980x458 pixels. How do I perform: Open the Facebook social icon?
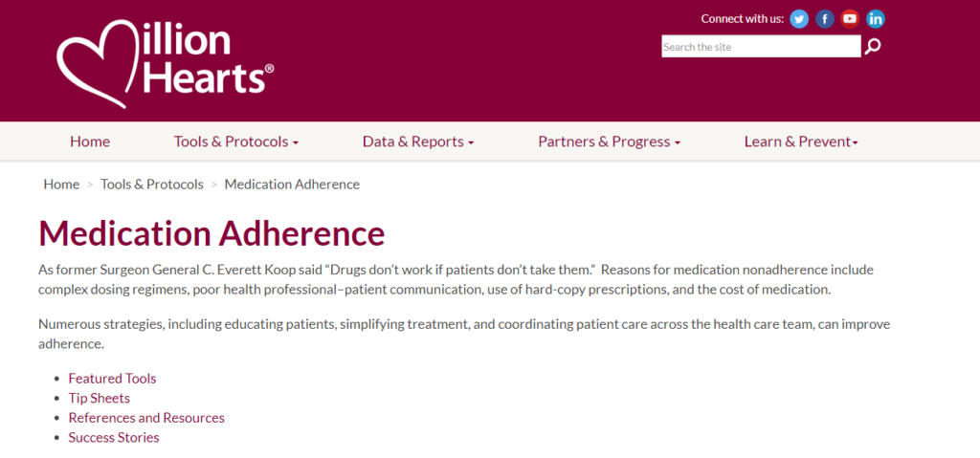[x=825, y=19]
